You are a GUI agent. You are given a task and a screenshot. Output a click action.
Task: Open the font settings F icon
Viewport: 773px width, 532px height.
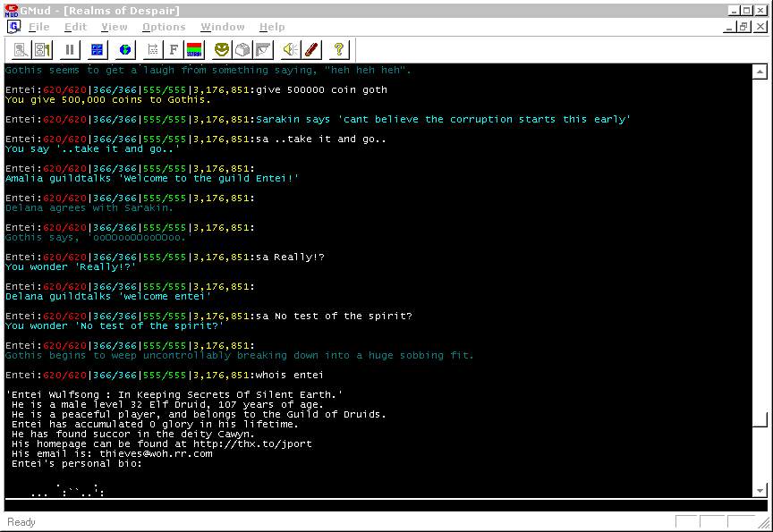click(x=174, y=49)
